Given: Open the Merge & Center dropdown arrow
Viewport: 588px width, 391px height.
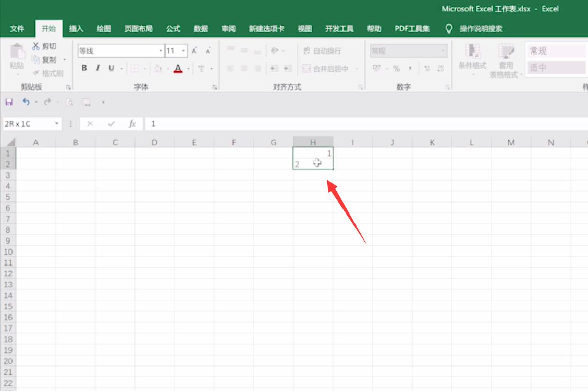Looking at the screenshot, I should point(356,69).
